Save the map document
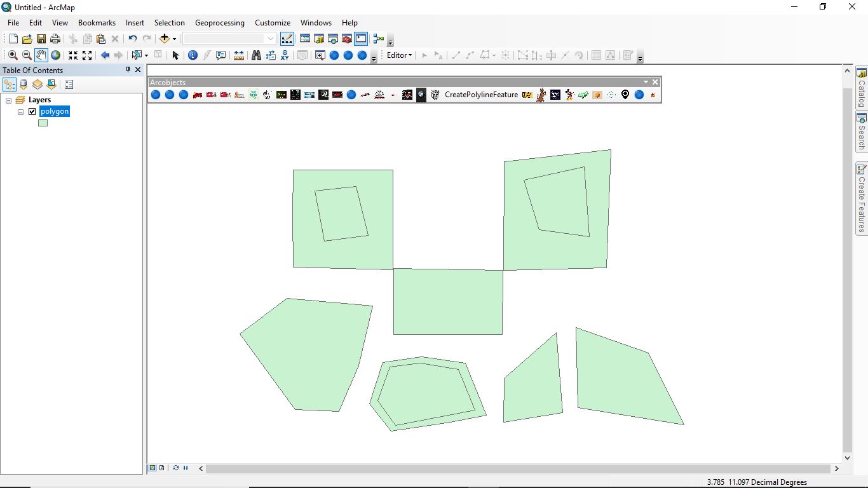 tap(41, 39)
